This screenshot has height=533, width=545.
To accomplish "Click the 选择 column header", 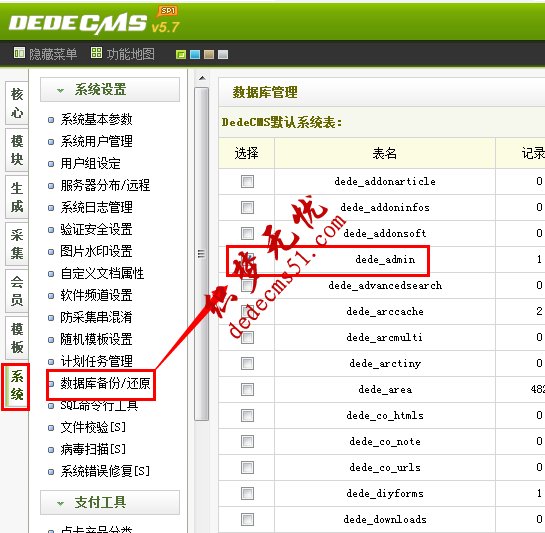I will 246,153.
